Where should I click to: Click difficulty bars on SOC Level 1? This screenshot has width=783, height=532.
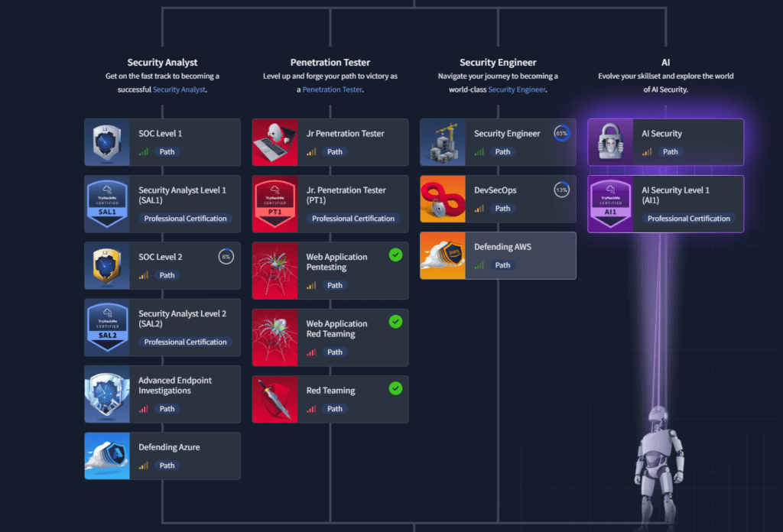point(144,151)
